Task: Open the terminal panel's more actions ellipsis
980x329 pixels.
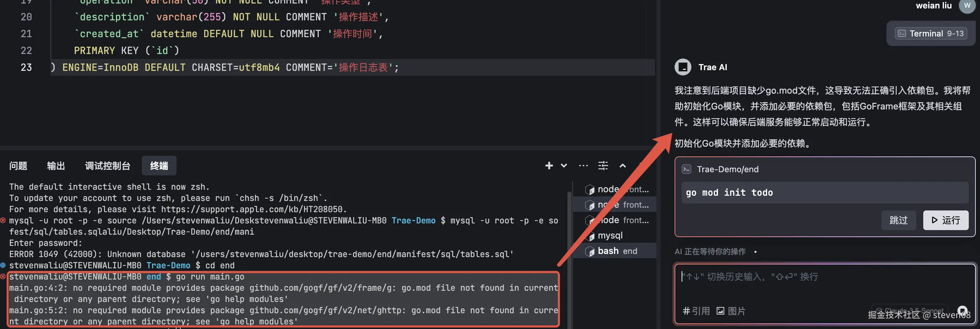Action: pyautogui.click(x=583, y=166)
